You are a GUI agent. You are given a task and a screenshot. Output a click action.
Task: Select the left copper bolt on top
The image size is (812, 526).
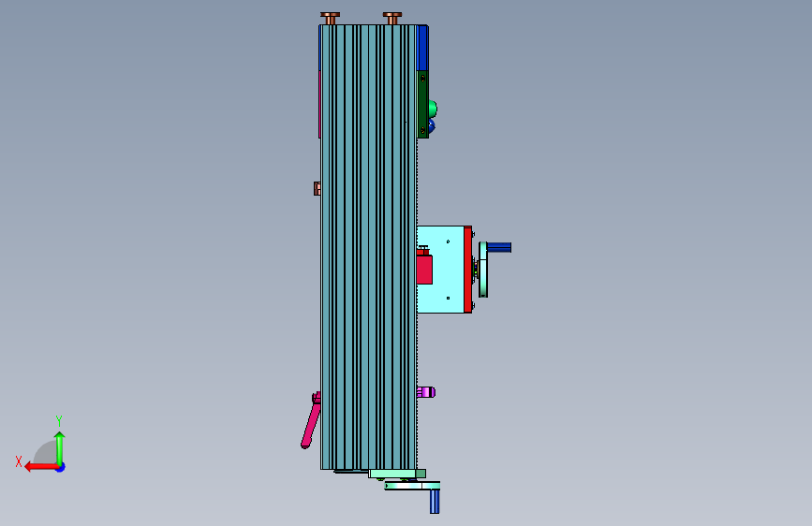coord(331,18)
